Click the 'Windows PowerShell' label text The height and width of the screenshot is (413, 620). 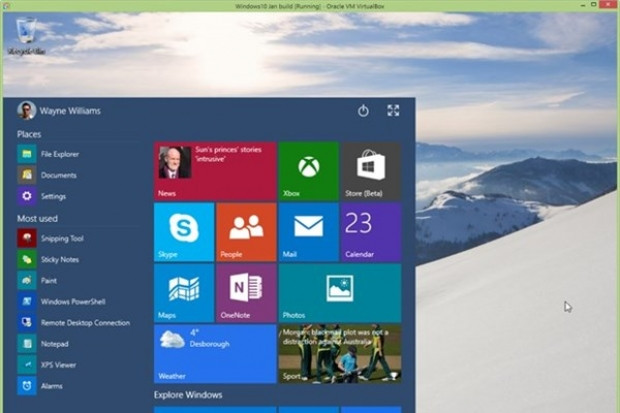point(73,301)
